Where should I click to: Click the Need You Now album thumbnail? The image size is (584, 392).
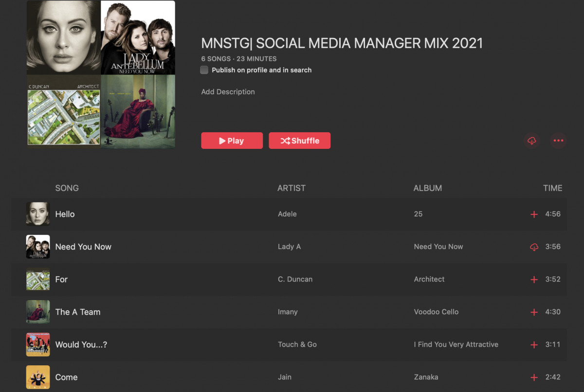pos(38,247)
